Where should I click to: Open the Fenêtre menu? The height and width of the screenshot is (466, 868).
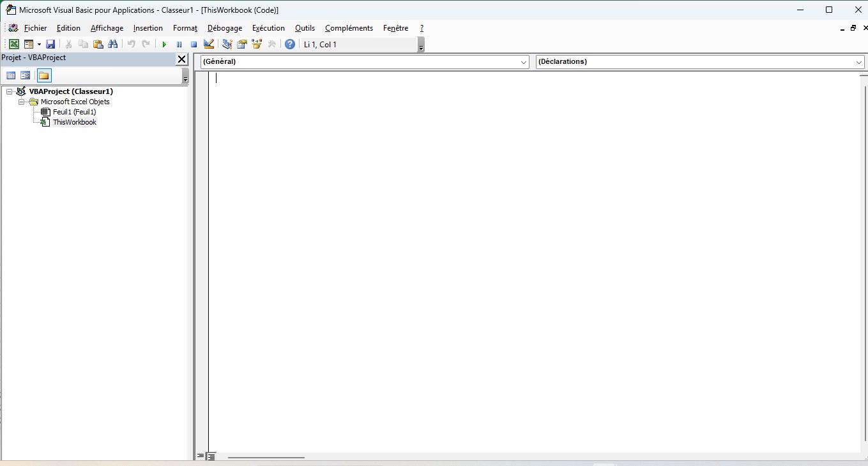coord(395,28)
